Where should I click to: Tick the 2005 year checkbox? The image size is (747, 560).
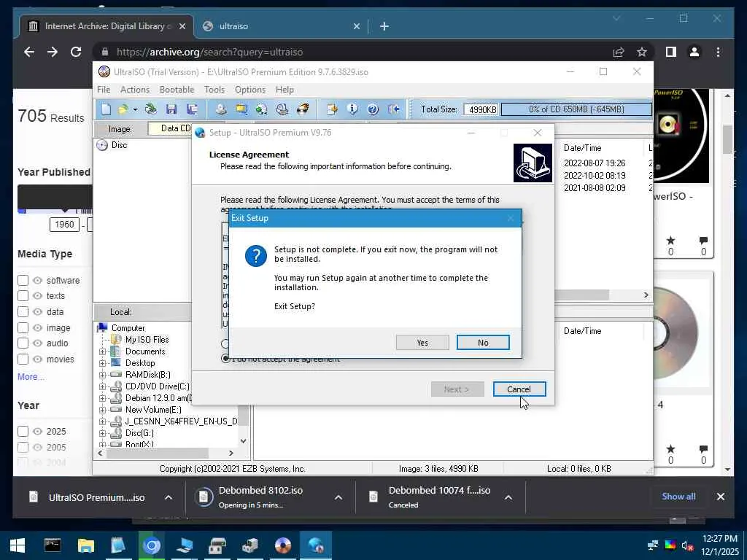coord(23,447)
